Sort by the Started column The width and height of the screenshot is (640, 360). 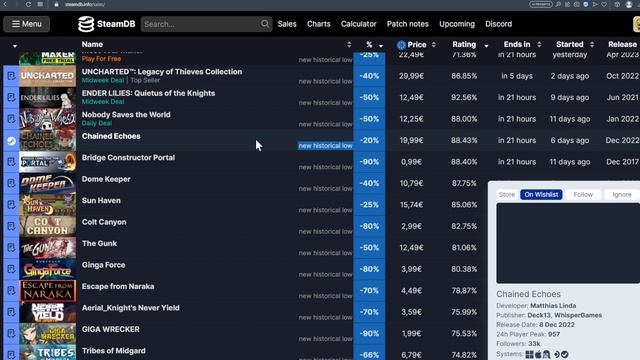575,44
